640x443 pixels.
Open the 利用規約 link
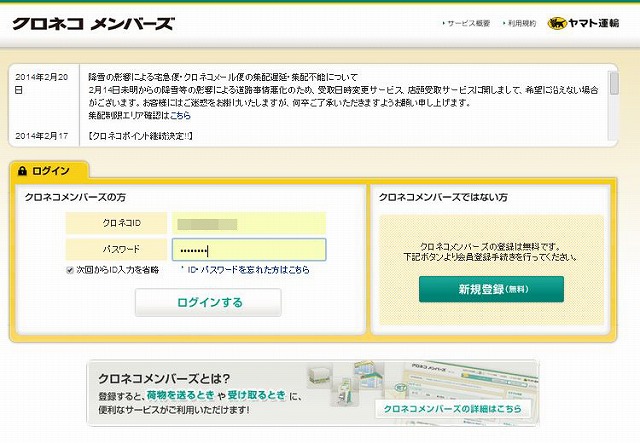[522, 24]
